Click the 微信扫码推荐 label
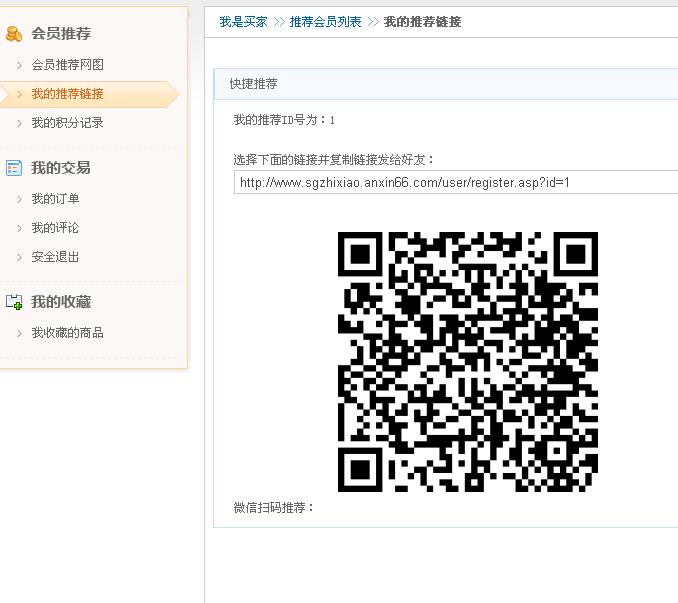This screenshot has height=603, width=678. (x=273, y=507)
